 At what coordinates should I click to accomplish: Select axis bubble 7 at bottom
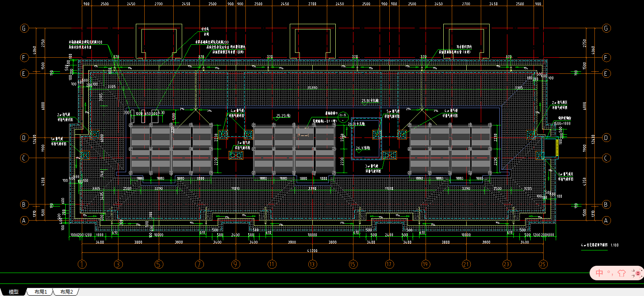coord(199,264)
